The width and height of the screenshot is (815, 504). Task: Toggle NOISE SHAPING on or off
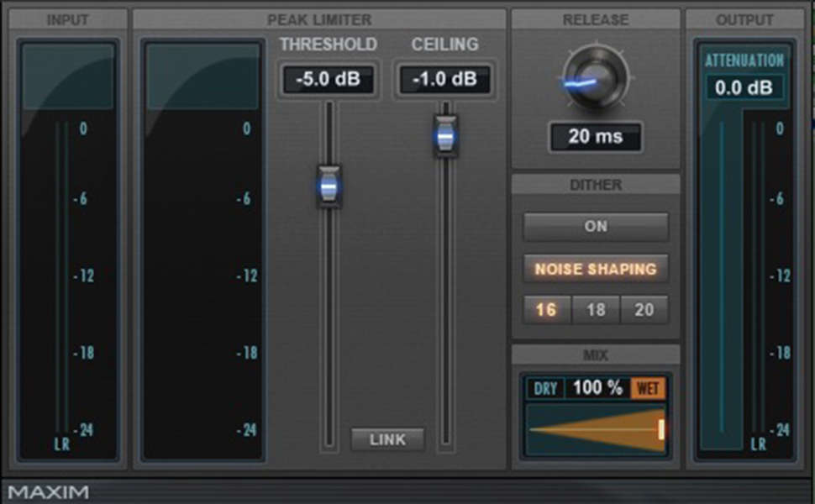(594, 269)
